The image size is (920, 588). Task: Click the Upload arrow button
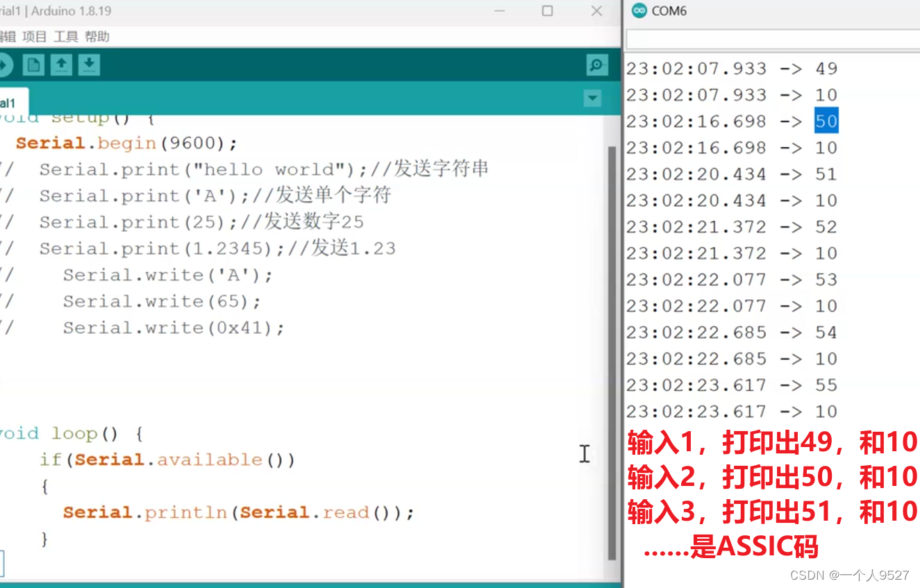point(5,65)
